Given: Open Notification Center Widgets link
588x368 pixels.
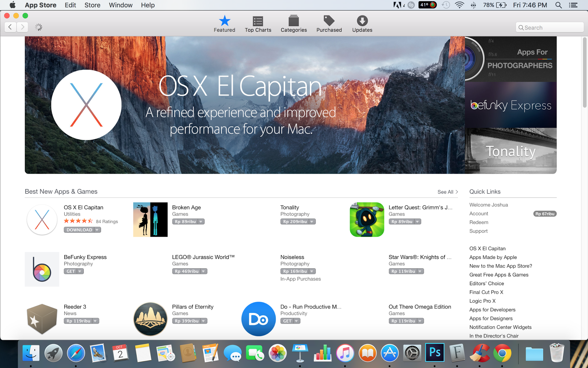Looking at the screenshot, I should pyautogui.click(x=500, y=327).
